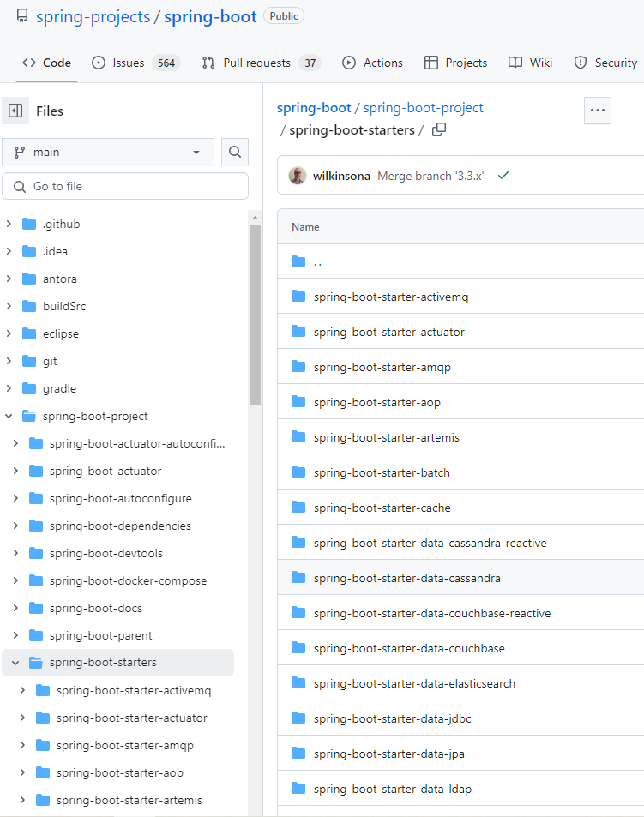Viewport: 644px width, 817px height.
Task: Open spring-boot-starter-artemis folder in file list
Action: pyautogui.click(x=386, y=438)
